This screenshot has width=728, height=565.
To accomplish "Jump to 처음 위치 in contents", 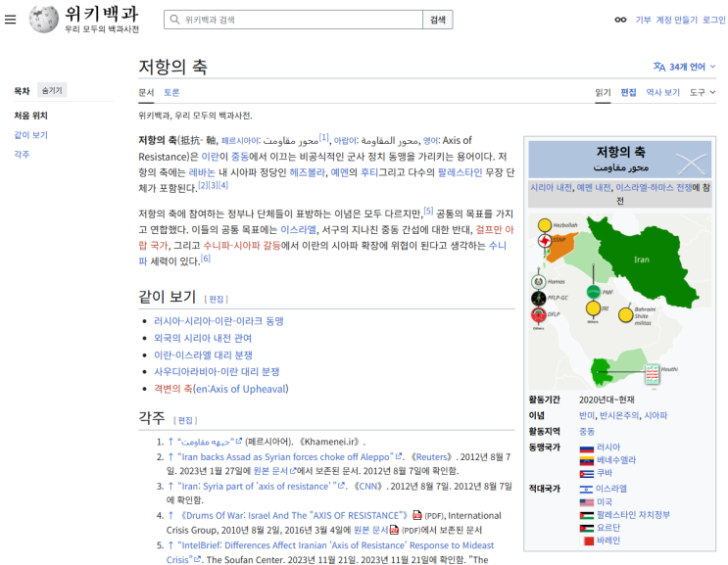I will point(30,116).
